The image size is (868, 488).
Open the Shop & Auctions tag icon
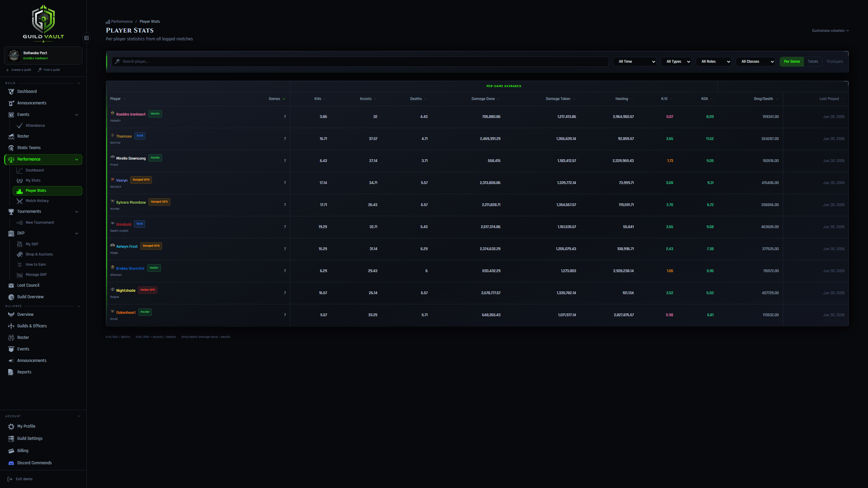tap(20, 255)
